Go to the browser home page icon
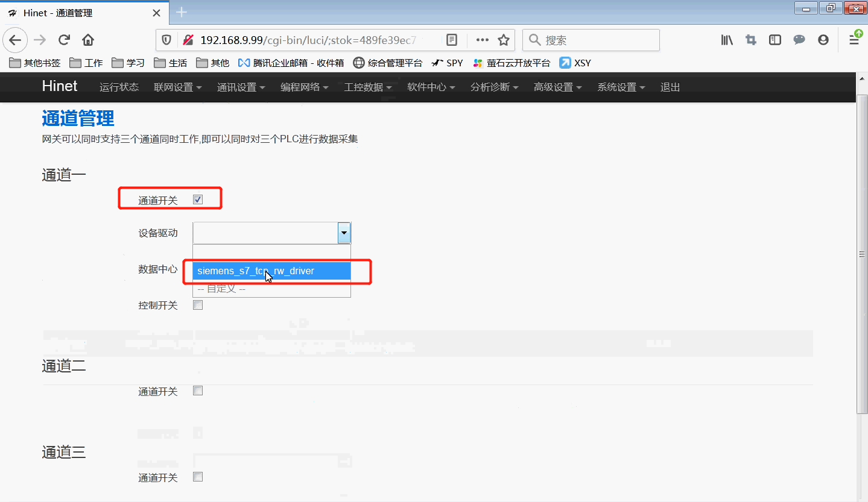 (88, 40)
